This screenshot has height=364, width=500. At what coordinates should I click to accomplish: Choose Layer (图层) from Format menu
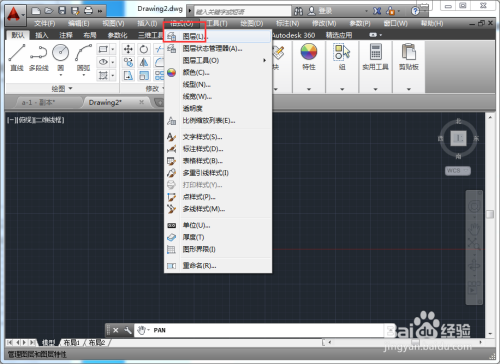coord(218,36)
